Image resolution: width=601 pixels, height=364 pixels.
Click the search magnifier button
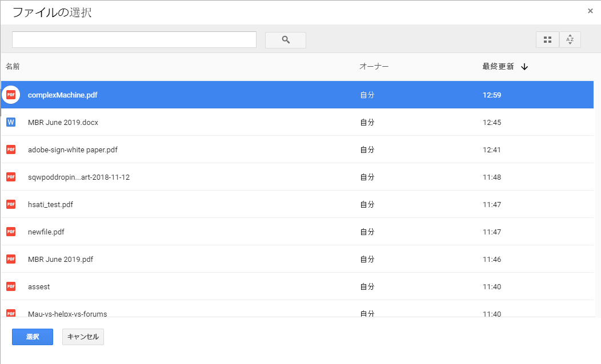click(x=286, y=40)
